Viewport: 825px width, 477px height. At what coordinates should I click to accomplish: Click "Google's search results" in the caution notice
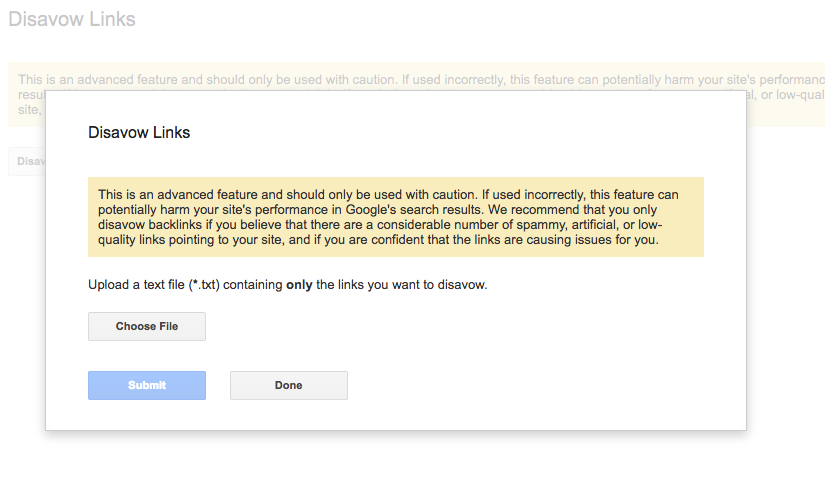414,210
